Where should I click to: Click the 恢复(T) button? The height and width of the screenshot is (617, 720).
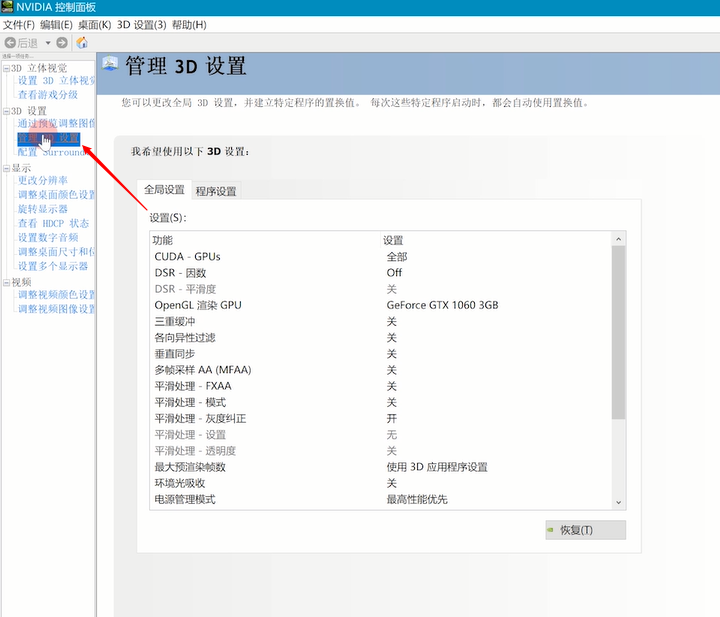pyautogui.click(x=585, y=530)
